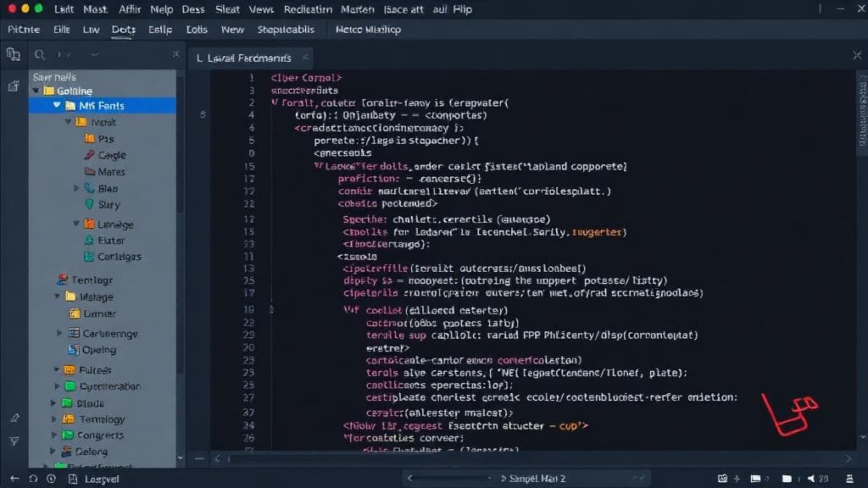868x488 pixels.
Task: Expand the Blan tree item
Action: tap(77, 189)
